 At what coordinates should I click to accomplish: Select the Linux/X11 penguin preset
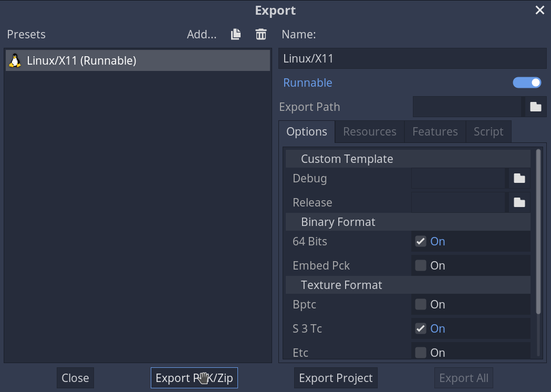[x=138, y=60]
